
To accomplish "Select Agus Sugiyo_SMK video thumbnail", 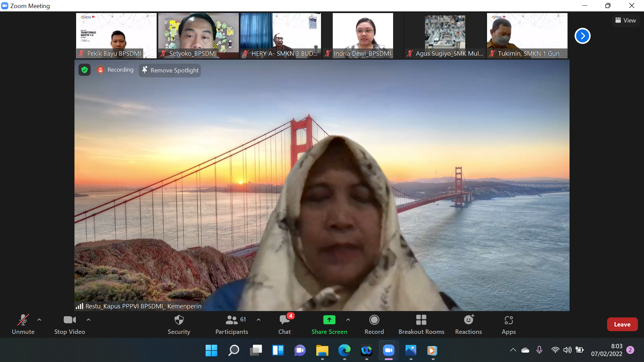I will click(445, 36).
